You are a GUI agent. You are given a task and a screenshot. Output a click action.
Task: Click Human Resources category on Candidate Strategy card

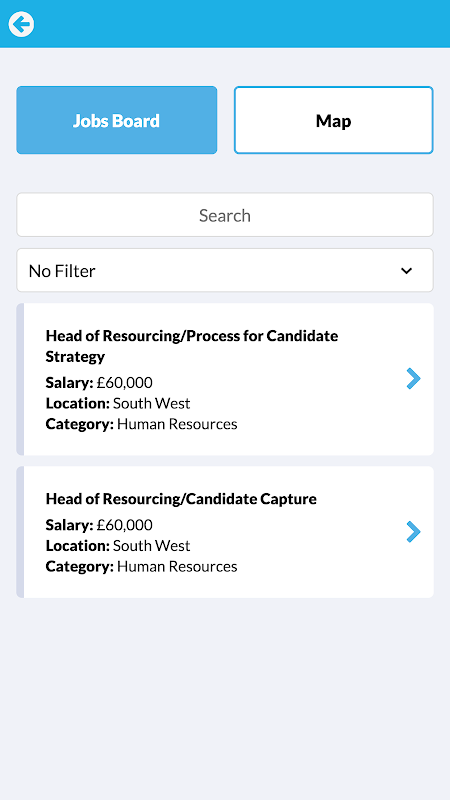177,424
